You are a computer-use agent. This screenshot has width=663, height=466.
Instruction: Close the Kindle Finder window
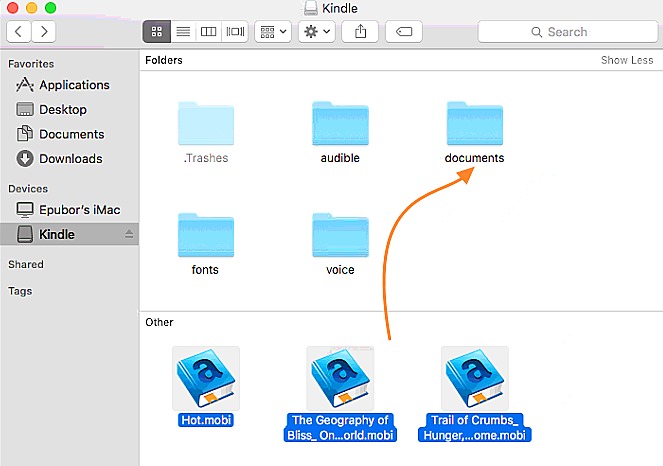pyautogui.click(x=13, y=8)
